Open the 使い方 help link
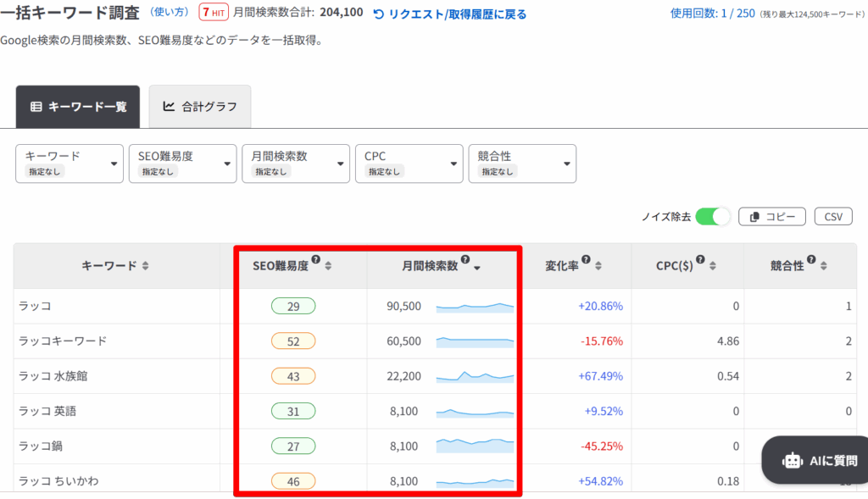This screenshot has height=499, width=868. click(170, 13)
